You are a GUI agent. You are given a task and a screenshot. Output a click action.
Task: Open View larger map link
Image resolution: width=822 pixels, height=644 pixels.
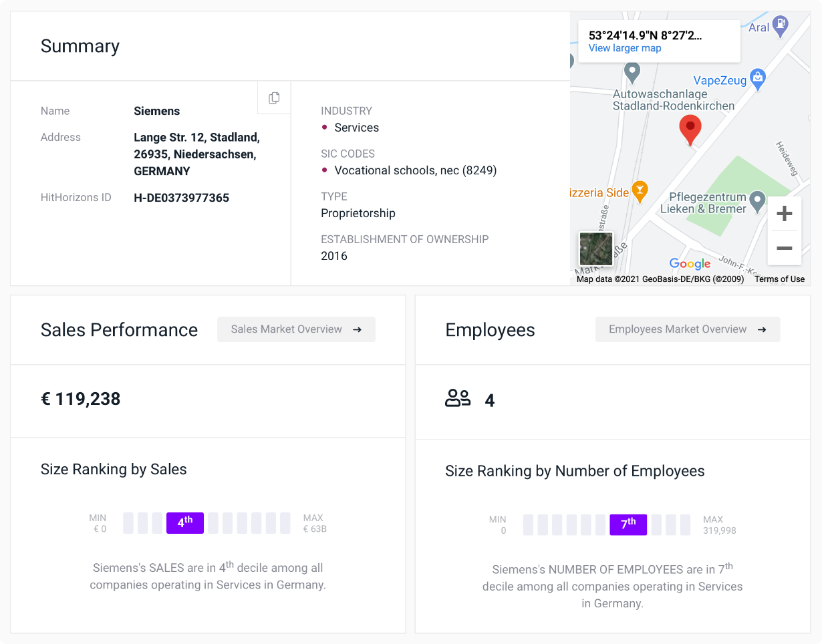click(x=625, y=48)
